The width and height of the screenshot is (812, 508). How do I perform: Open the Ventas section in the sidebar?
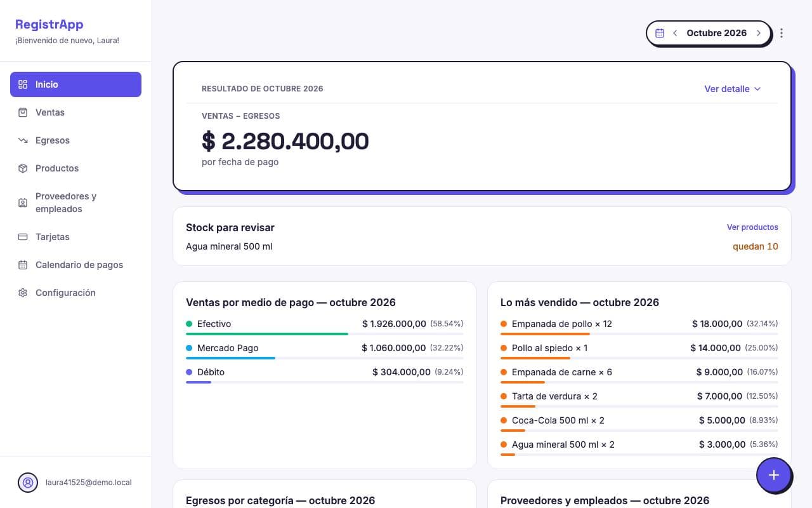(75, 112)
